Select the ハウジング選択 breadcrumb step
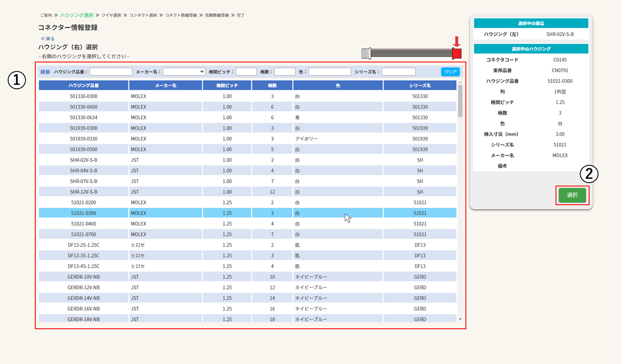 [x=77, y=15]
